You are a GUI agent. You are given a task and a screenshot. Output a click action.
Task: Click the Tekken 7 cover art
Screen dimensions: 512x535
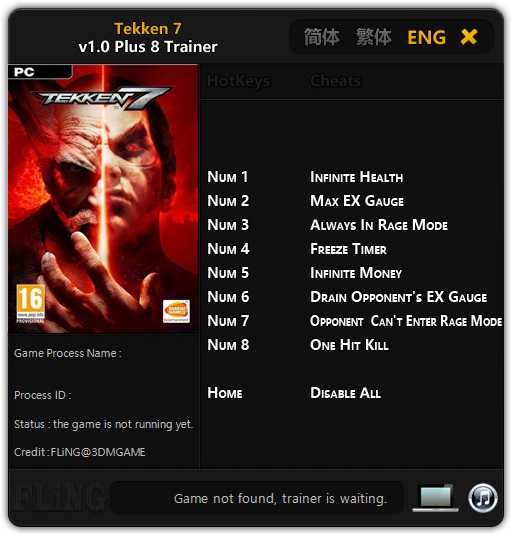click(x=103, y=199)
